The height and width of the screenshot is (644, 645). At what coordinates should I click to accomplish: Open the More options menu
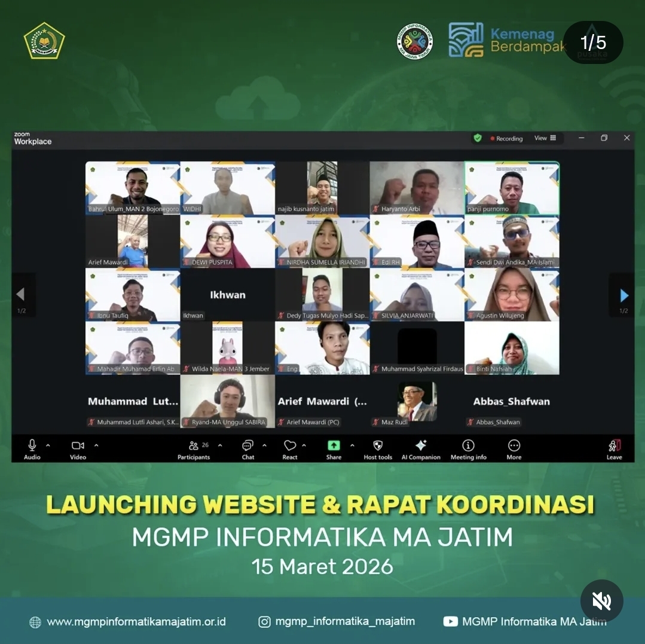(513, 449)
